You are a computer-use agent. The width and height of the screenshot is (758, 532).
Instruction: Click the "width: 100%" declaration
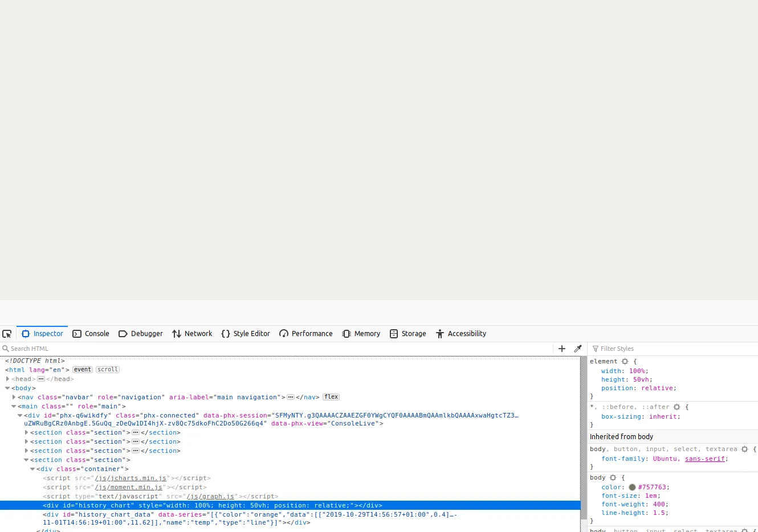(x=625, y=371)
